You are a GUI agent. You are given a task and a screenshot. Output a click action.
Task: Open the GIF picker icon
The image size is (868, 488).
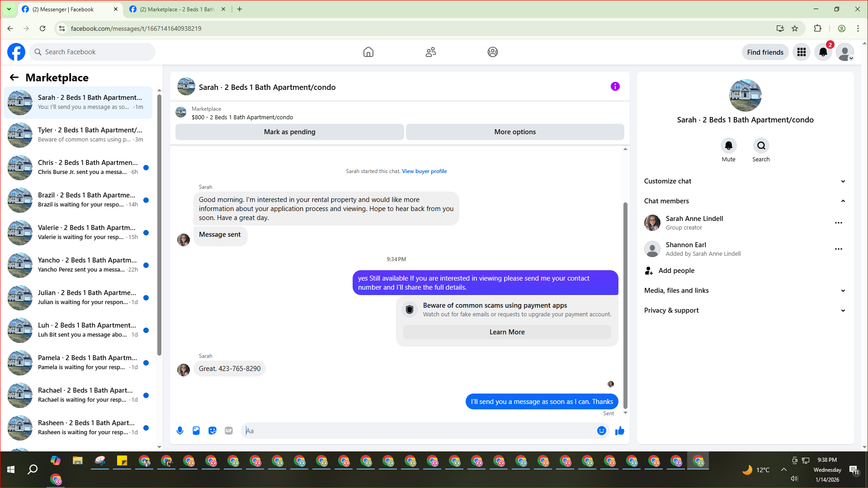tap(229, 431)
